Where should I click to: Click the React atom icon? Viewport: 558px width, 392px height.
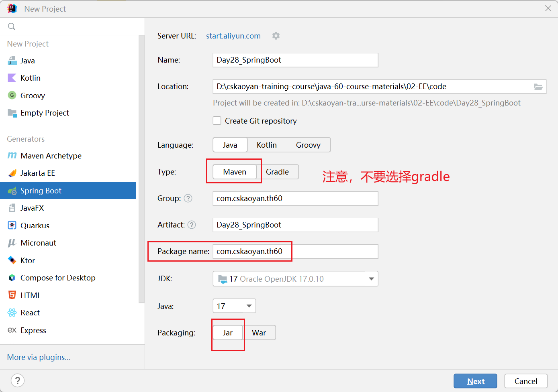point(12,313)
